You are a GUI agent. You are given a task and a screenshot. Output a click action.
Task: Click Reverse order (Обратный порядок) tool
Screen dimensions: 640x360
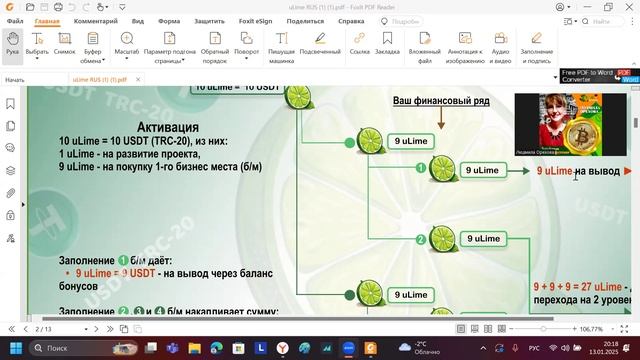pyautogui.click(x=215, y=47)
